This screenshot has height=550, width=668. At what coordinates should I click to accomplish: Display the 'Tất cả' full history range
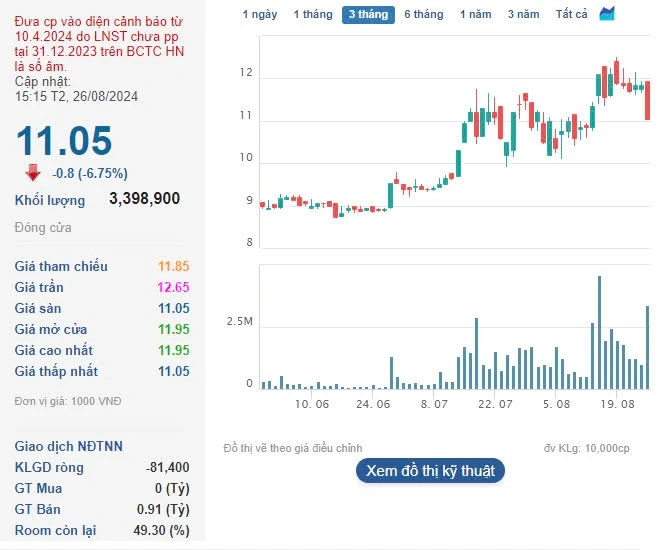(571, 15)
